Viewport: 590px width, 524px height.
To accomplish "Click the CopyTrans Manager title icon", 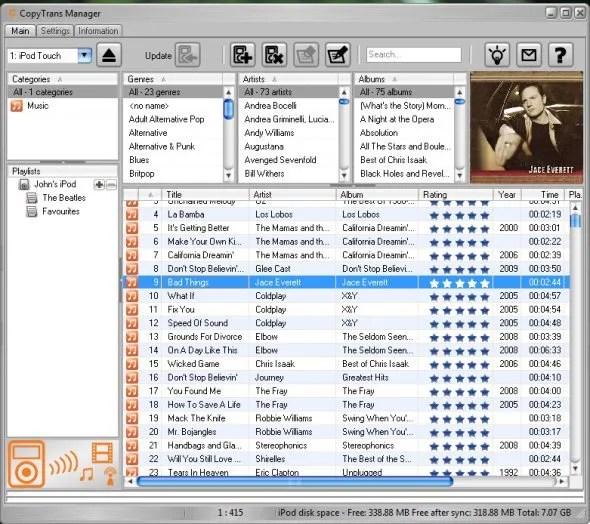I will tap(12, 14).
